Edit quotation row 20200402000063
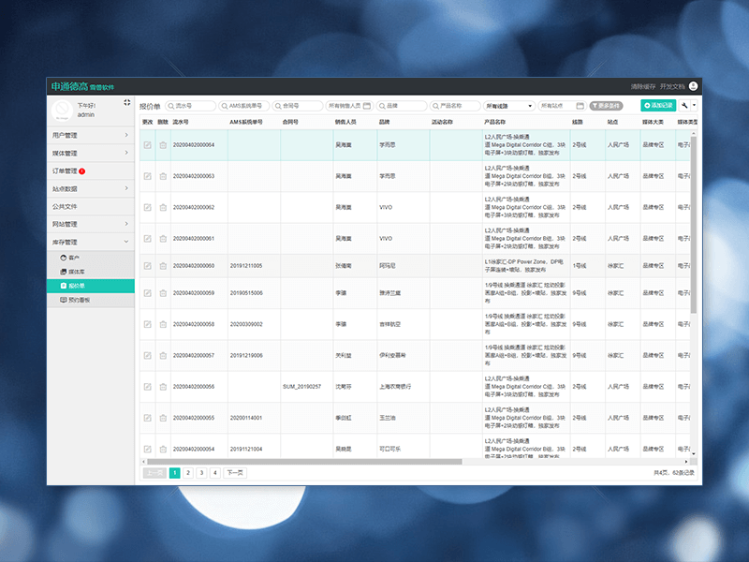 point(148,176)
